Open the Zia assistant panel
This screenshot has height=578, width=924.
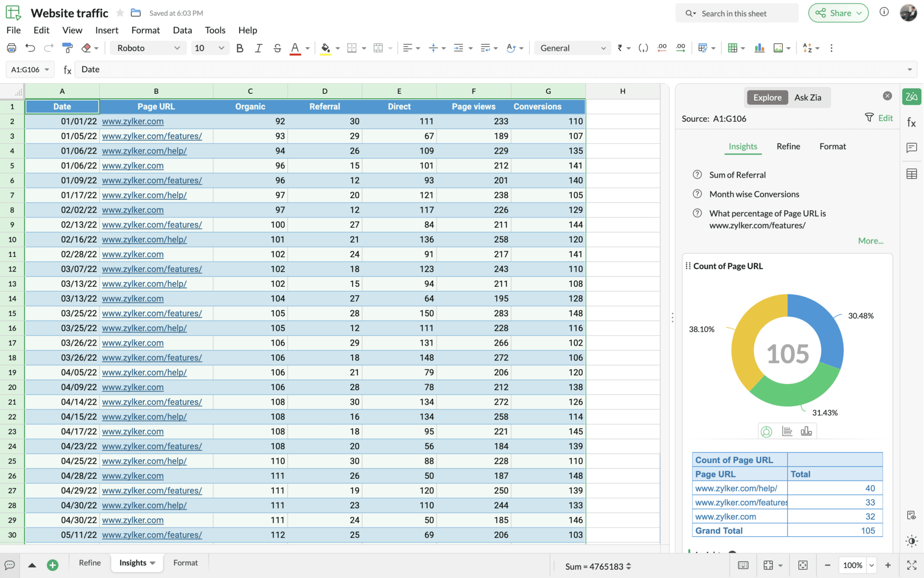tap(911, 96)
